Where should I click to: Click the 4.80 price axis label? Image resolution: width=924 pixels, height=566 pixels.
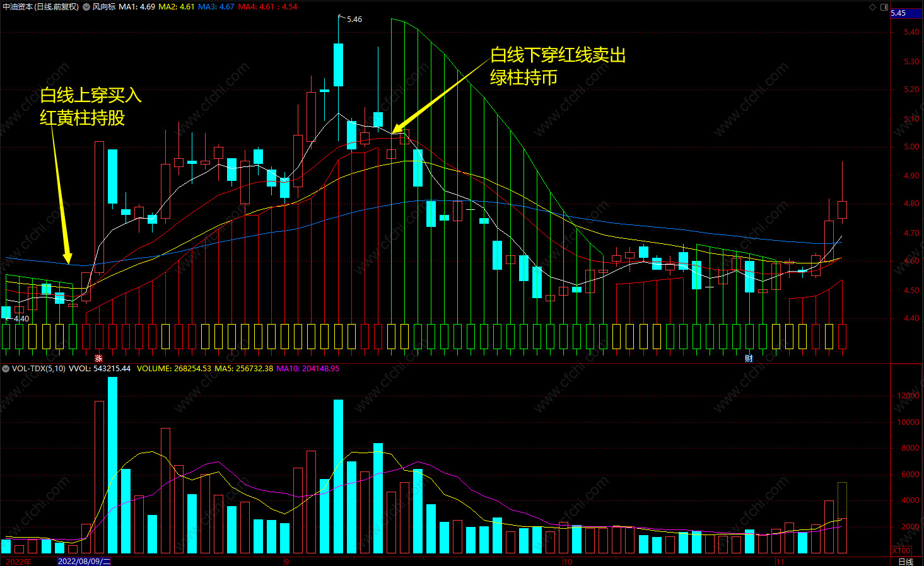point(911,204)
